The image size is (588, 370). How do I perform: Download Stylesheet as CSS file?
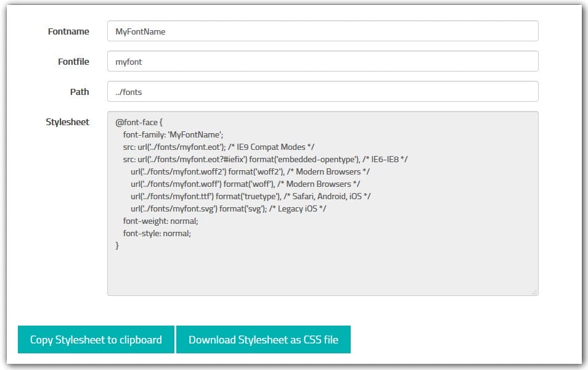(263, 340)
